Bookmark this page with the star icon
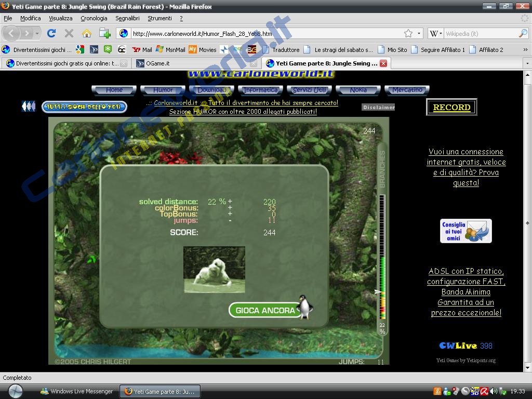This screenshot has height=399, width=532. pyautogui.click(x=408, y=33)
